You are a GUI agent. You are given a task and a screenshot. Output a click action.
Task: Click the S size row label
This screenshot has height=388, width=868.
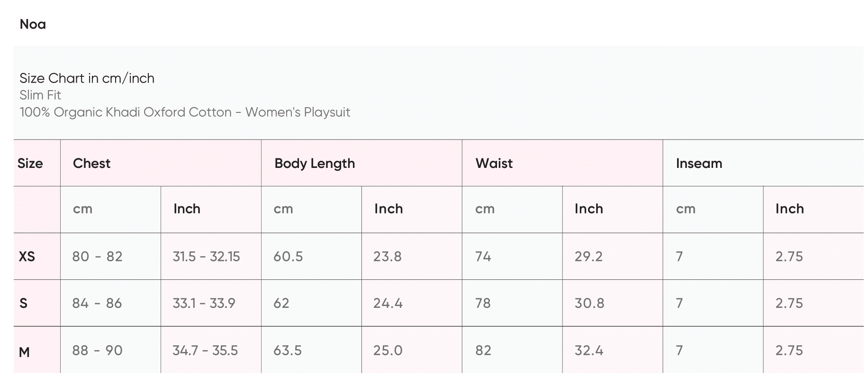23,303
